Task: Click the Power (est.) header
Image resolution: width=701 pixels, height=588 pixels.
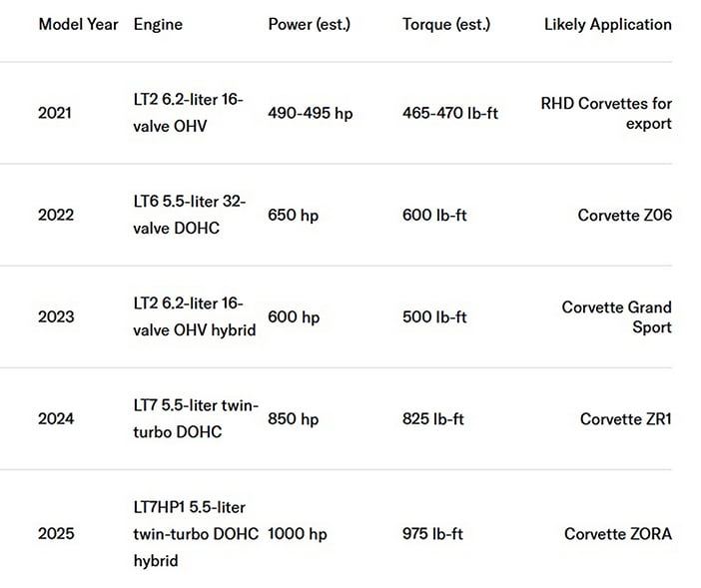Action: 309,25
